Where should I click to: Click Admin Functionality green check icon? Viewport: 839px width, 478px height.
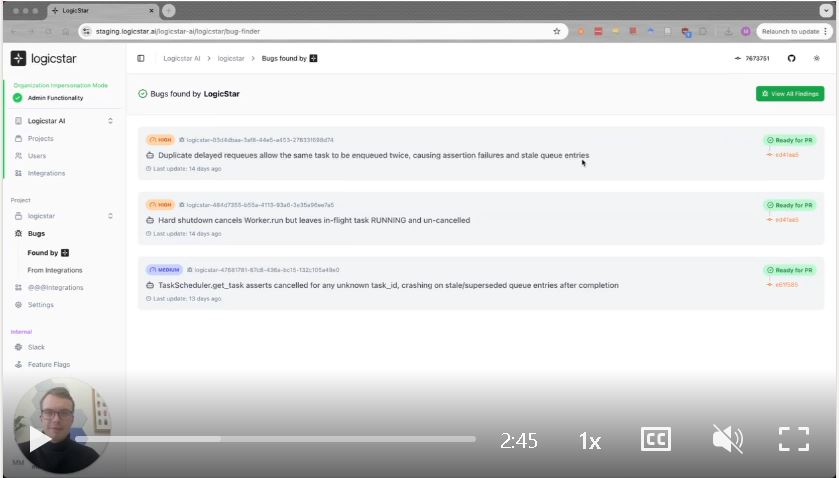tap(18, 98)
